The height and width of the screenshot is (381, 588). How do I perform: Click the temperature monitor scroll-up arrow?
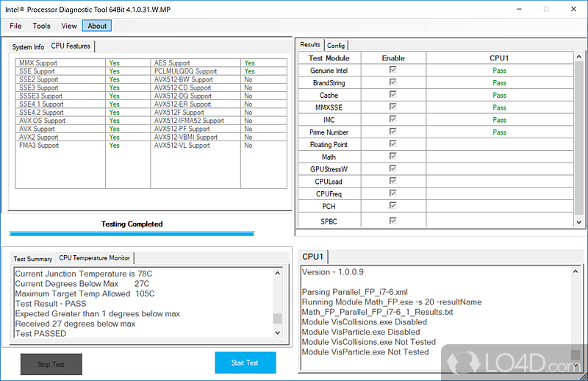pos(278,273)
